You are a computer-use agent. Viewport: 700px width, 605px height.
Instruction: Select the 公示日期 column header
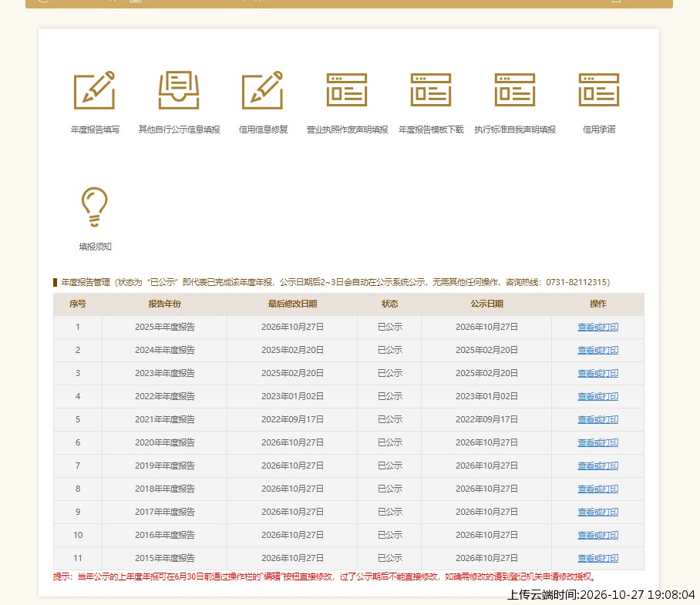(x=486, y=304)
